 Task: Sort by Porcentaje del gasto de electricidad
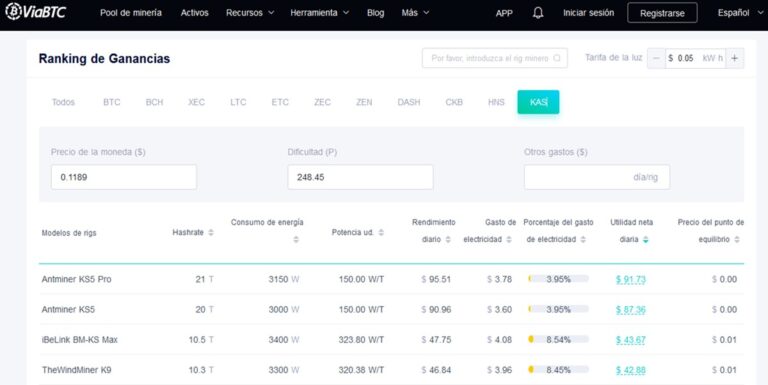click(x=583, y=240)
